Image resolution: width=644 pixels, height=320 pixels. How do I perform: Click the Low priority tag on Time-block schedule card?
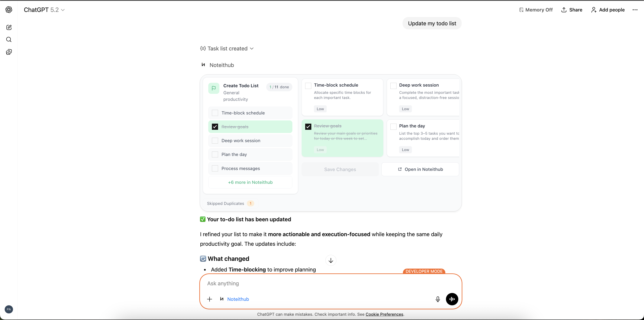[x=320, y=109]
